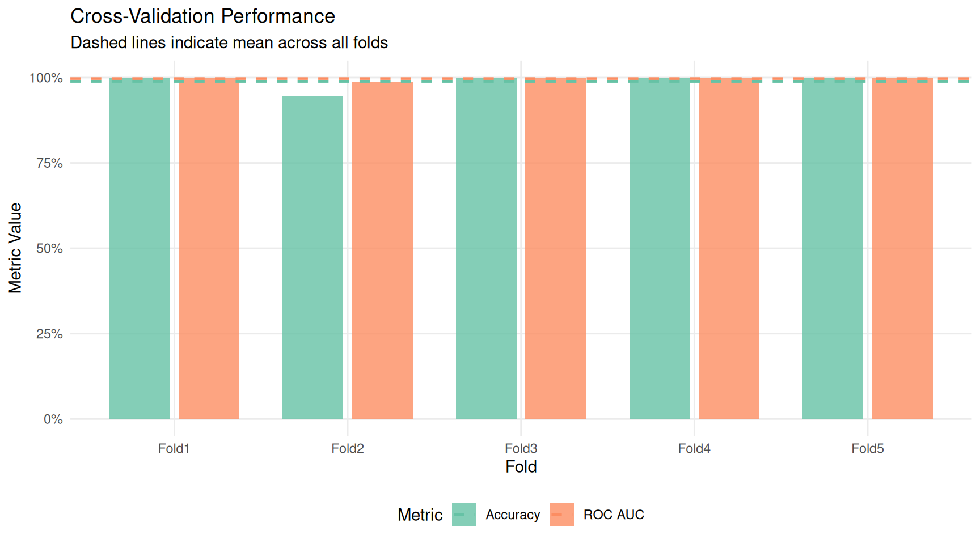Select the Fold3 Accuracy bar

pos(486,249)
